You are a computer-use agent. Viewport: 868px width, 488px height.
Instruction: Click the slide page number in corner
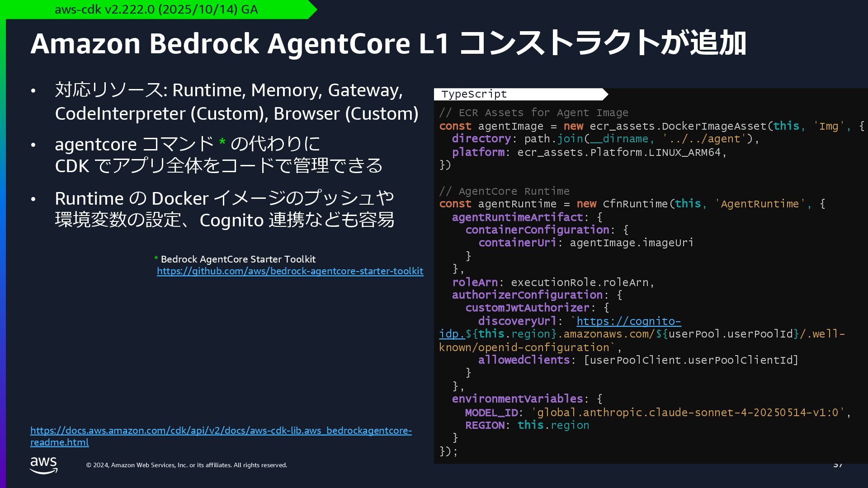click(838, 465)
